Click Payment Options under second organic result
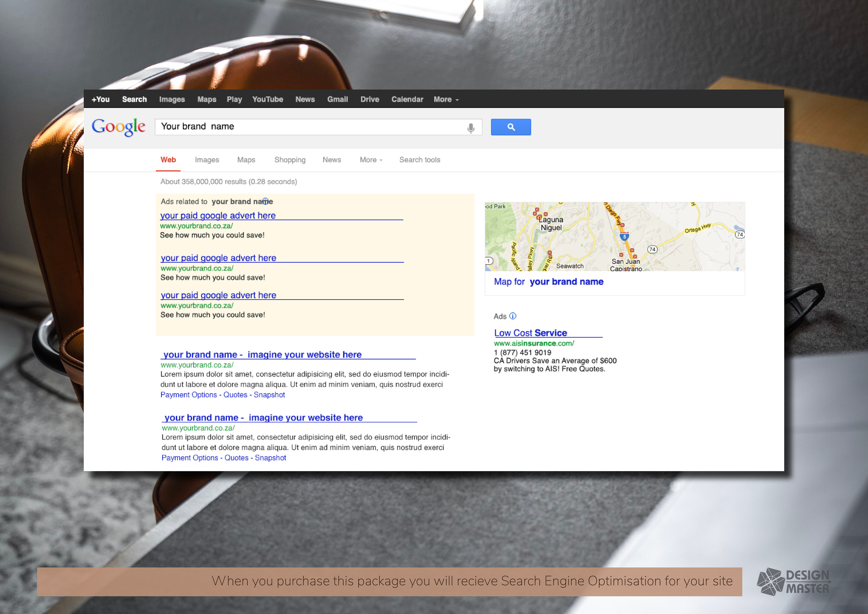868x614 pixels. (190, 458)
